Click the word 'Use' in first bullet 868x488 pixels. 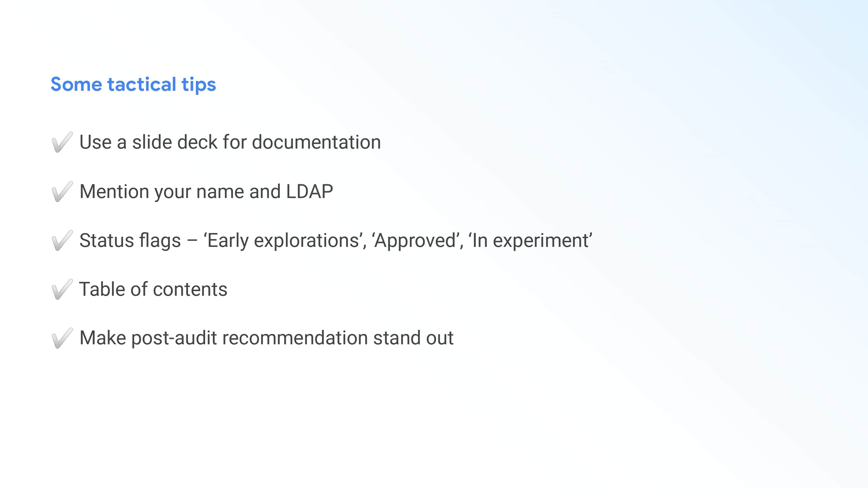[95, 142]
